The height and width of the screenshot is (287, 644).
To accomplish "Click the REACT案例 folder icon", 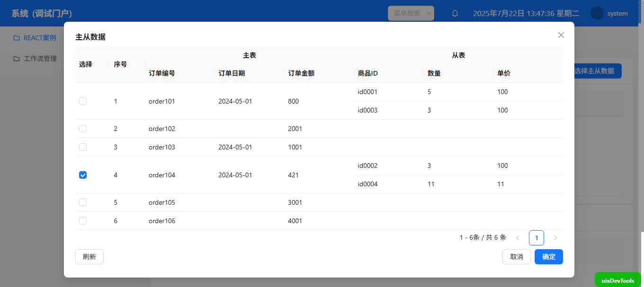I will (17, 38).
